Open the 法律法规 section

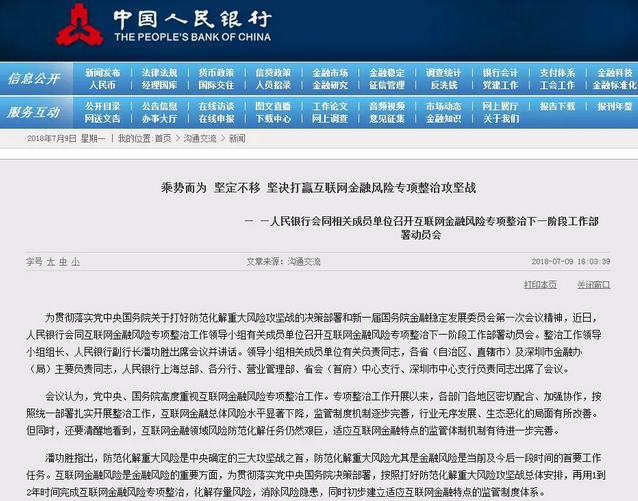[160, 73]
